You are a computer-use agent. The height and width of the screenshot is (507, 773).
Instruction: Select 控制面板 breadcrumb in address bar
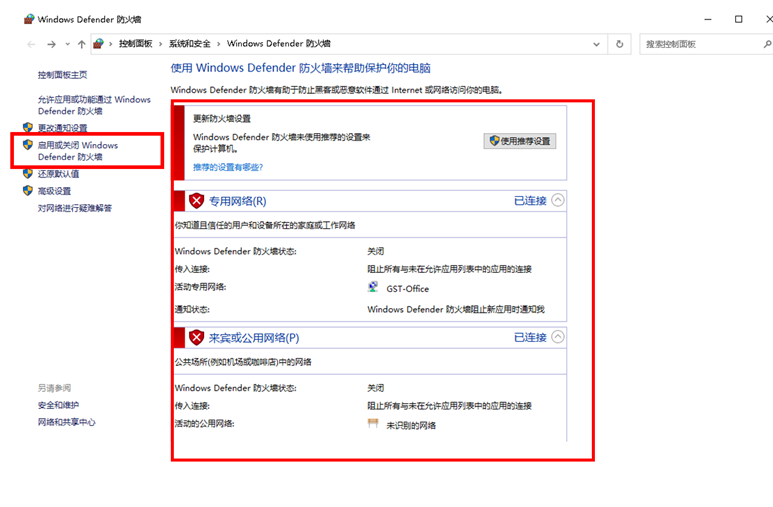(136, 44)
